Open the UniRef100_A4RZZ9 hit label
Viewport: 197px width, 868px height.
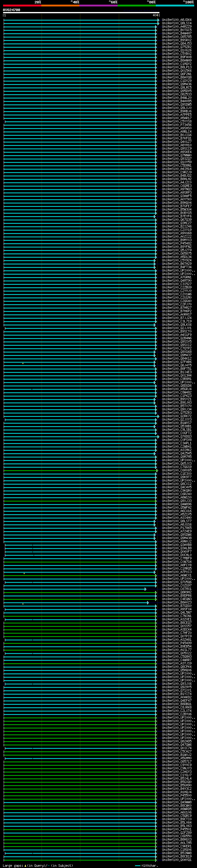point(177,26)
